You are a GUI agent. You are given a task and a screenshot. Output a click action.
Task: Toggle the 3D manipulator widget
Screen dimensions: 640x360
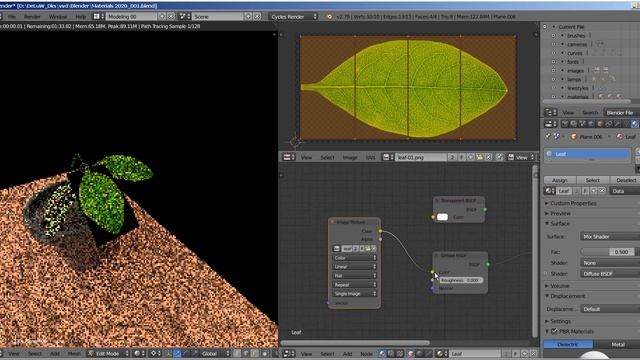[168, 353]
